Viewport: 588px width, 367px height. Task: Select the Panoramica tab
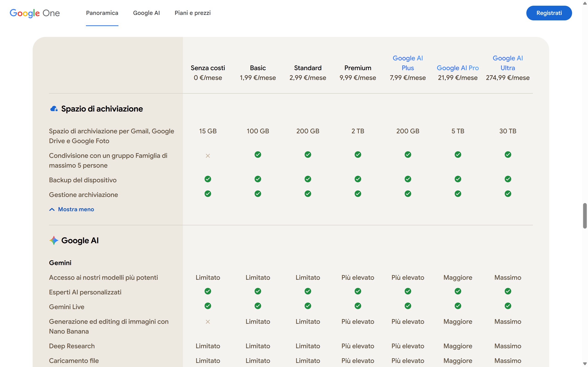(x=102, y=13)
